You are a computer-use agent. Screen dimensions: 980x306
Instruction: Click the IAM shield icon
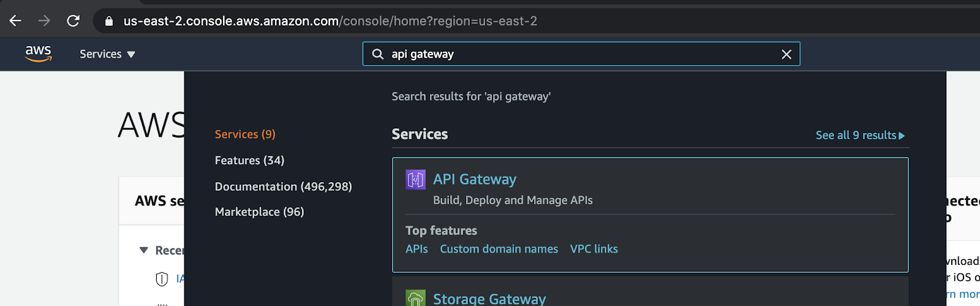[162, 279]
